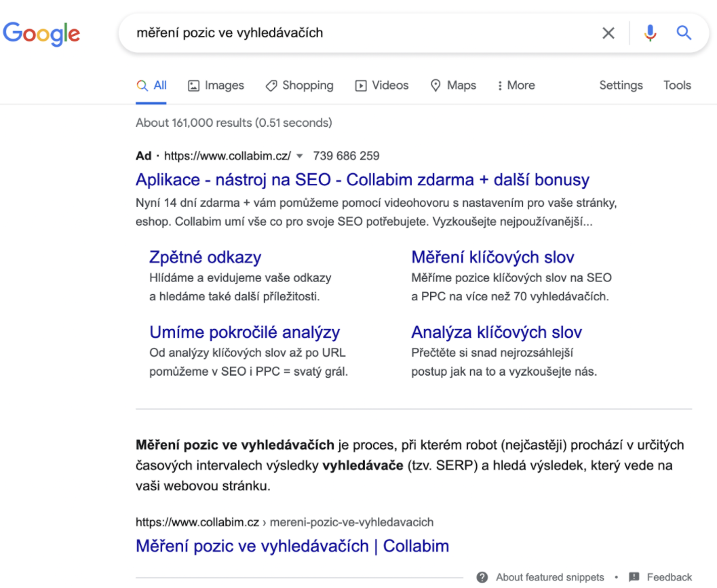This screenshot has height=588, width=717.
Task: Expand the ad URL dropdown arrow
Action: pyautogui.click(x=300, y=157)
